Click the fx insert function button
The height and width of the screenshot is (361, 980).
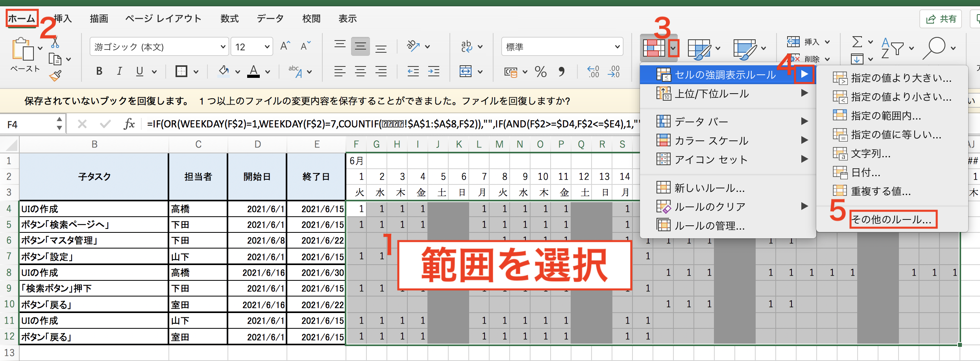[129, 124]
